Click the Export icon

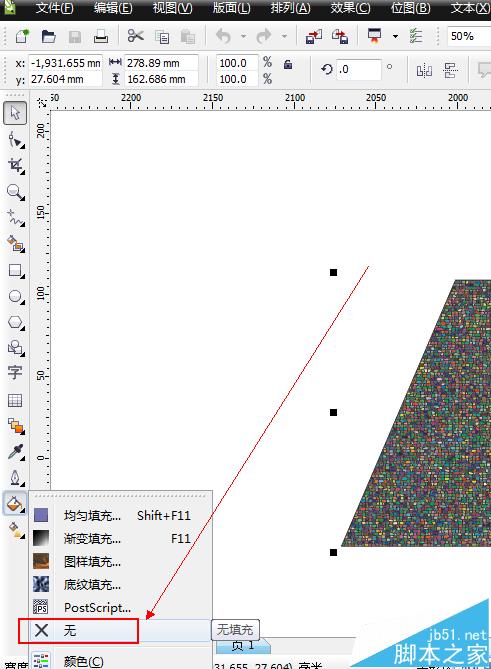click(x=340, y=37)
